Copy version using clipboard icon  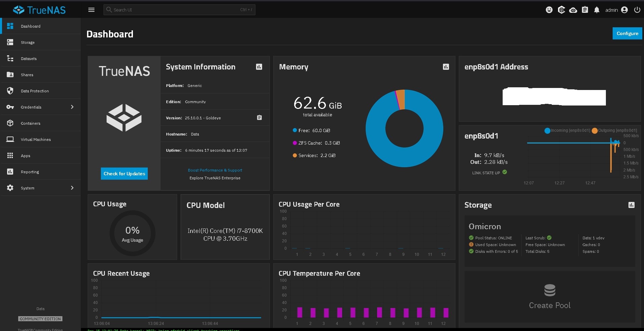259,118
